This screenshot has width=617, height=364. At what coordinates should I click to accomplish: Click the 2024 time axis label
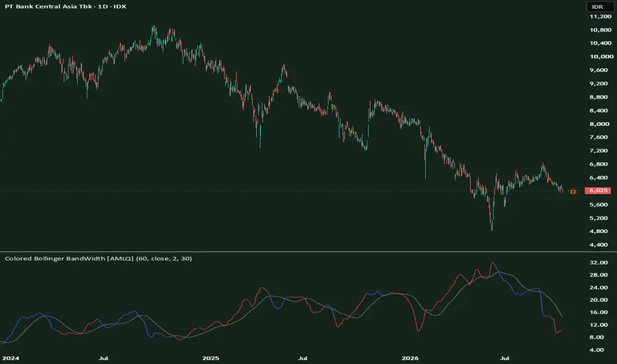[11, 358]
